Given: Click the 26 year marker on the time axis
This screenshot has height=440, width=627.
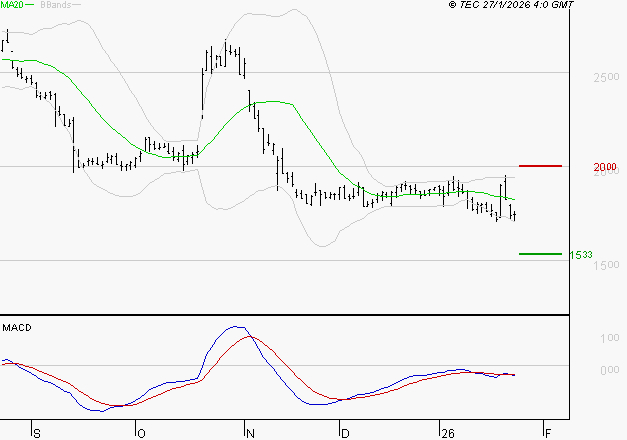Looking at the screenshot, I should (448, 434).
